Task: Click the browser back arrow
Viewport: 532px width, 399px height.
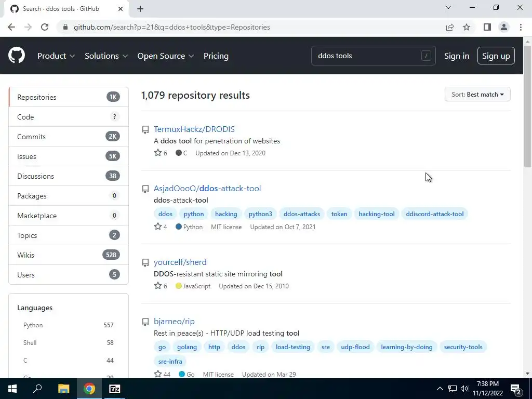Action: click(x=11, y=27)
